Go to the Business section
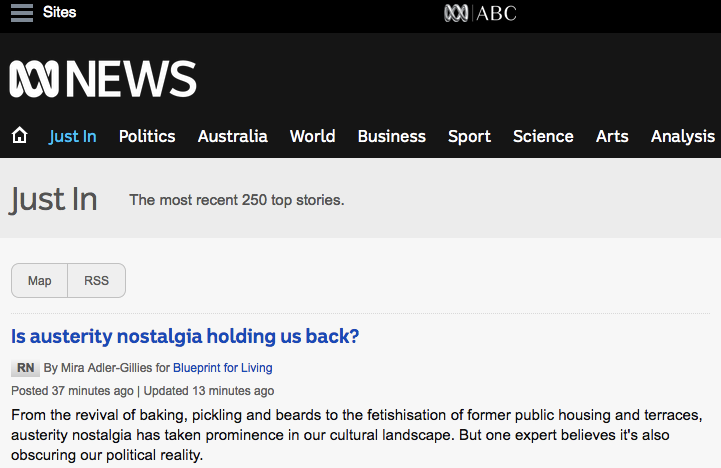Image resolution: width=721 pixels, height=468 pixels. [x=391, y=137]
